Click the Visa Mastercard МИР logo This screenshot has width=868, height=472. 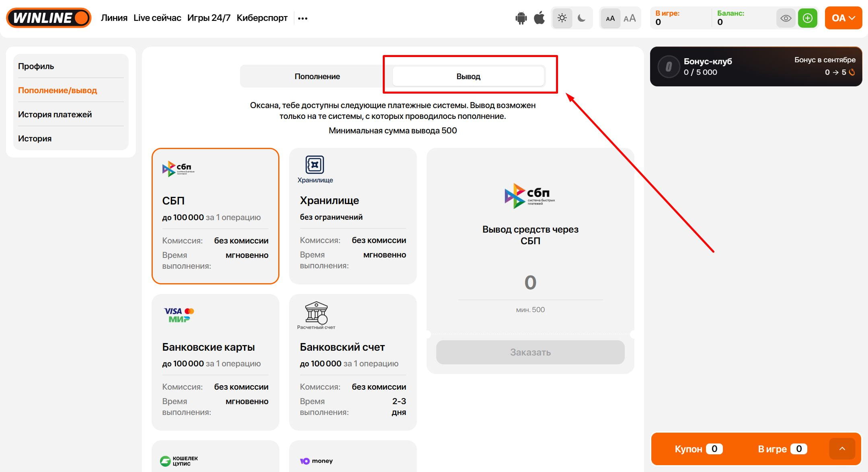(x=179, y=315)
